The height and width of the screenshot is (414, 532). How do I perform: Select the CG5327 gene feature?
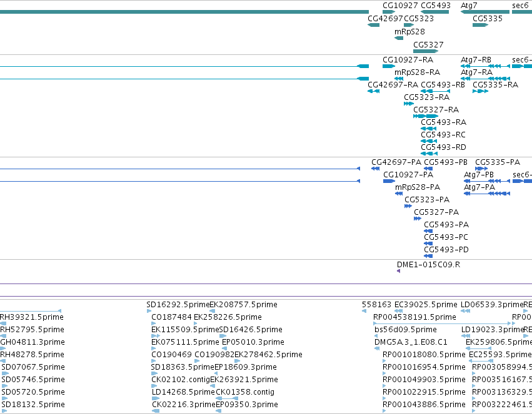(426, 51)
